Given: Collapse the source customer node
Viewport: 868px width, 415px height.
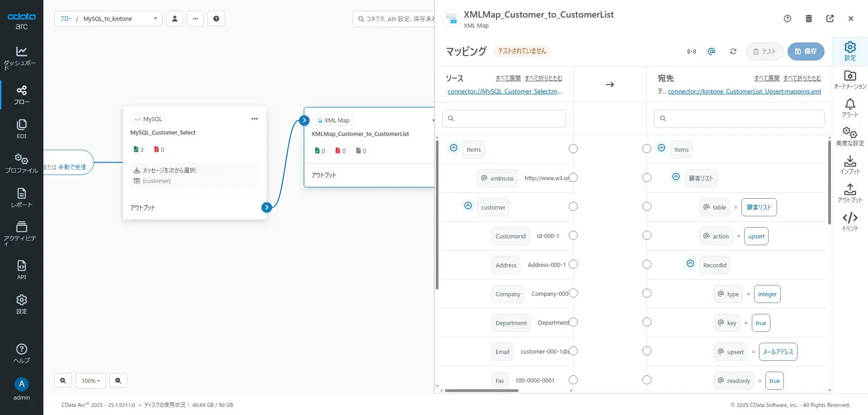Looking at the screenshot, I should (x=468, y=206).
